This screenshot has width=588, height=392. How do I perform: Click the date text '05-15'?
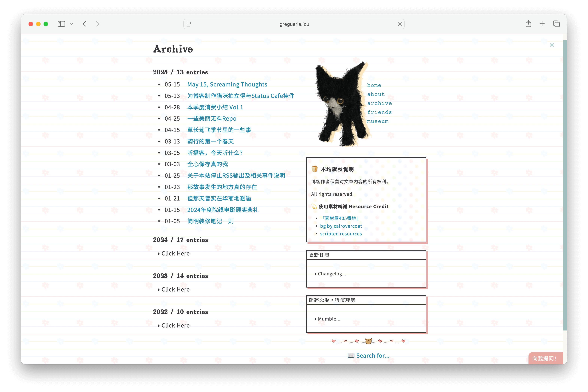coord(172,85)
